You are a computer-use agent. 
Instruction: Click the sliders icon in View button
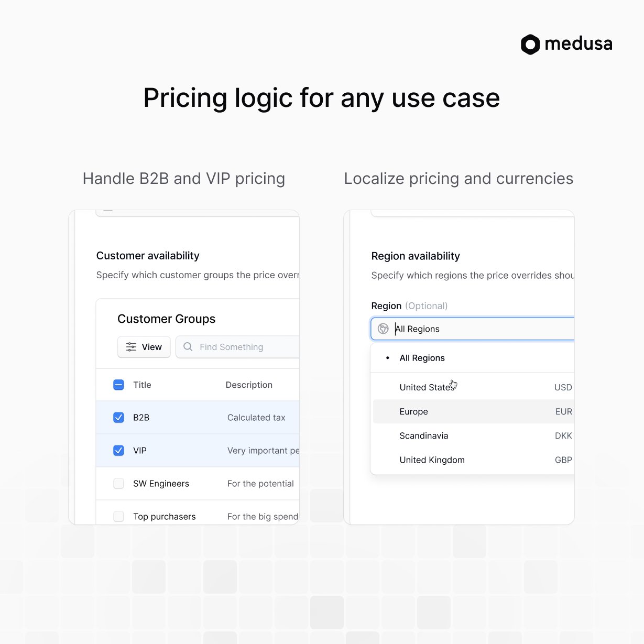(131, 347)
